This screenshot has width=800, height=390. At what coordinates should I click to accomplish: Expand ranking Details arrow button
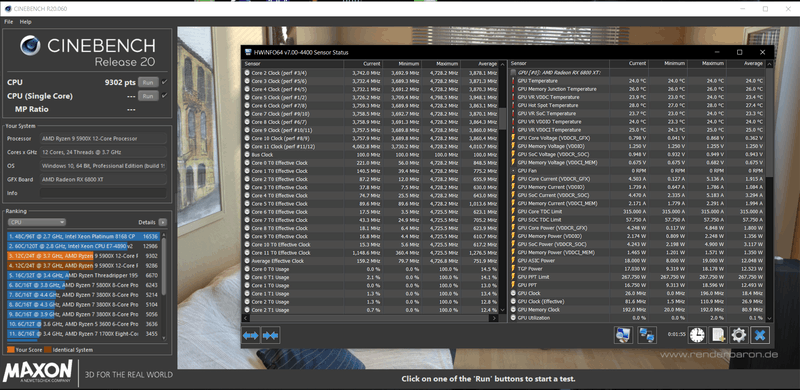point(162,222)
